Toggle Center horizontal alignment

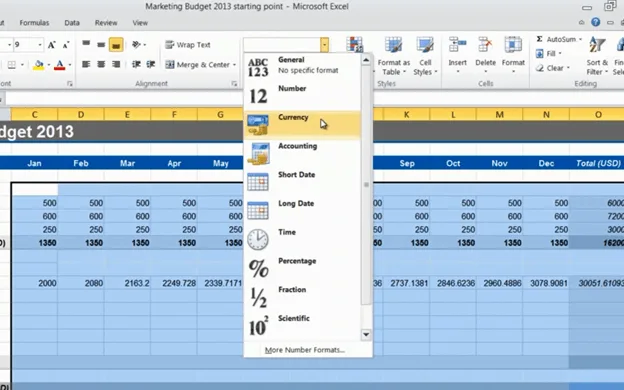click(101, 64)
